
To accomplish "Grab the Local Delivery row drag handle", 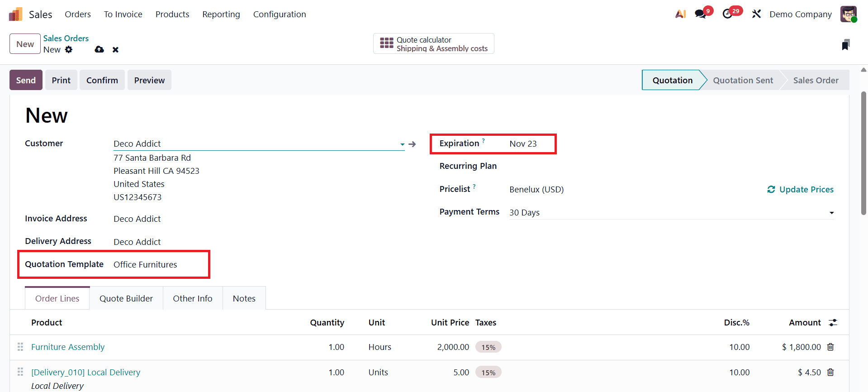I will click(x=20, y=372).
